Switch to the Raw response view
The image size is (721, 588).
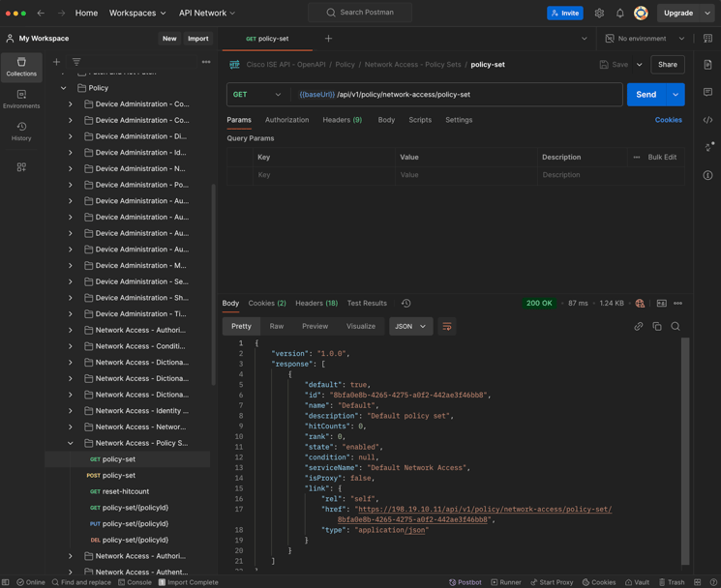tap(277, 326)
